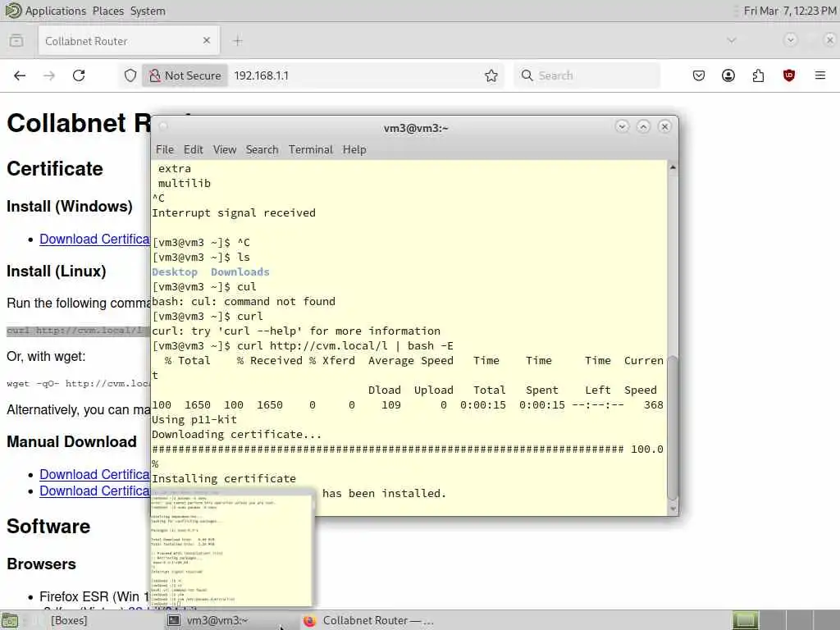Viewport: 840px width, 630px height.
Task: Open the Pocket save icon
Action: coord(699,75)
